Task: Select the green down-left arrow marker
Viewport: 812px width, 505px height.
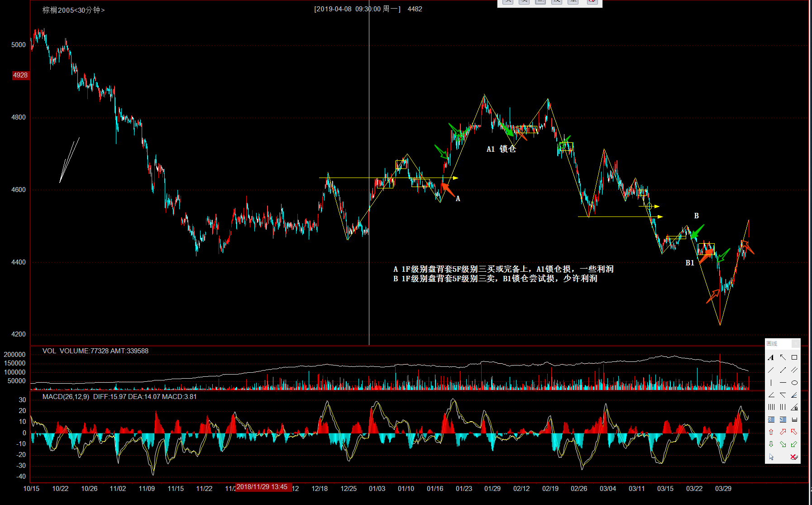Action: tap(794, 444)
